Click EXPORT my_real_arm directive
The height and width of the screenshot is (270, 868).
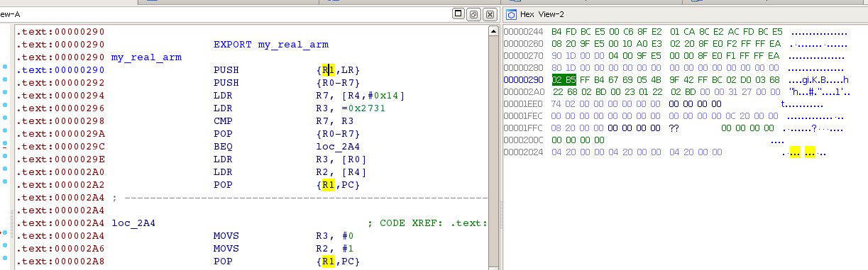click(x=271, y=45)
